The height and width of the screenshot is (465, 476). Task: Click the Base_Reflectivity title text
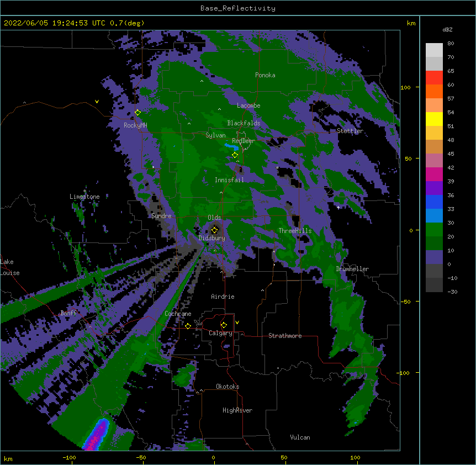pos(238,8)
